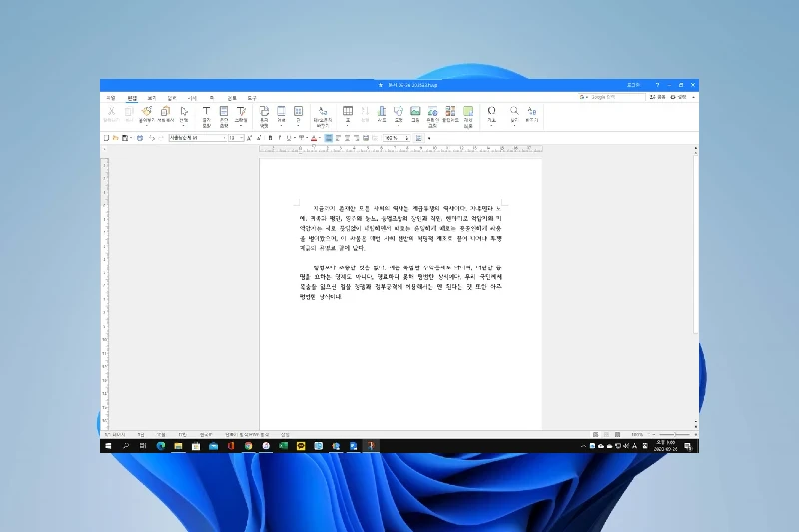Open Chrome from the Windows taskbar
Image resolution: width=799 pixels, height=532 pixels.
pos(248,446)
